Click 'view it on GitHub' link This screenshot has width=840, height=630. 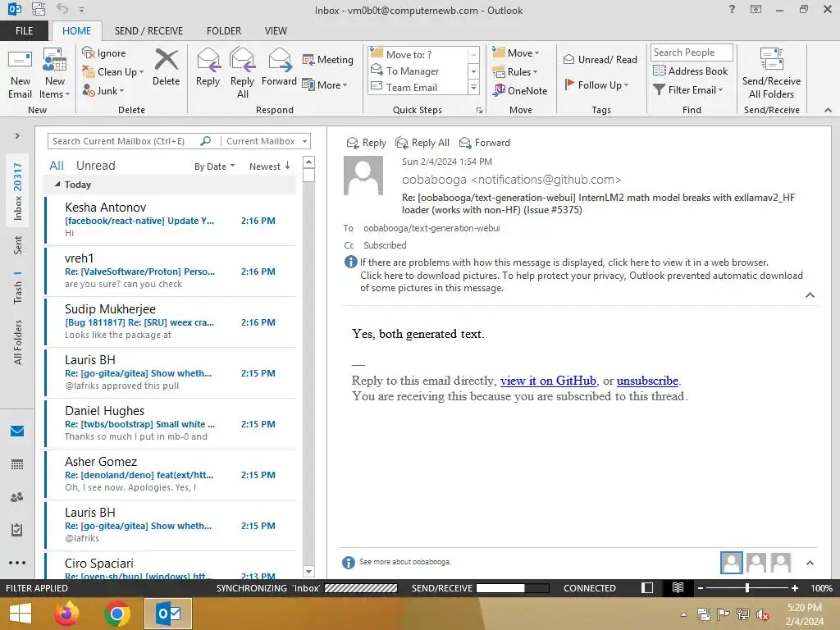tap(548, 381)
